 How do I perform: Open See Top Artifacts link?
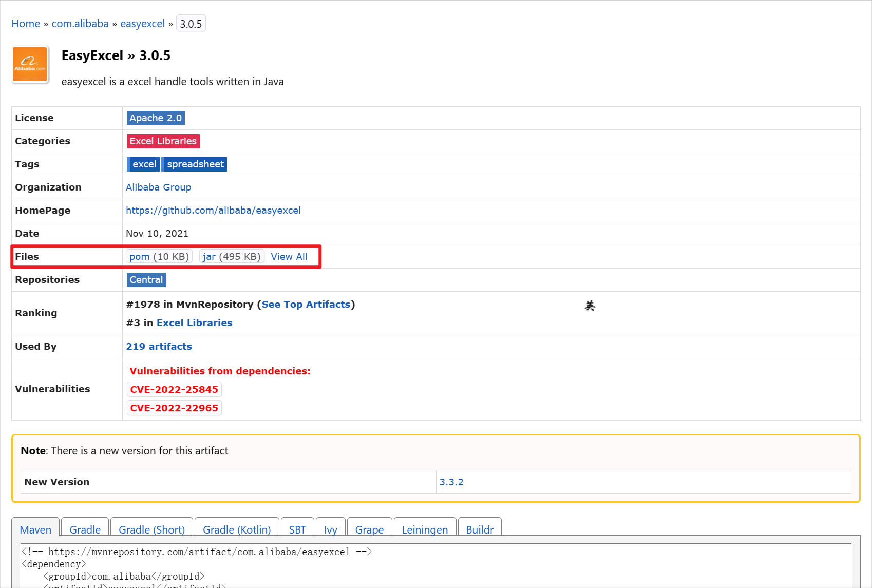tap(306, 305)
